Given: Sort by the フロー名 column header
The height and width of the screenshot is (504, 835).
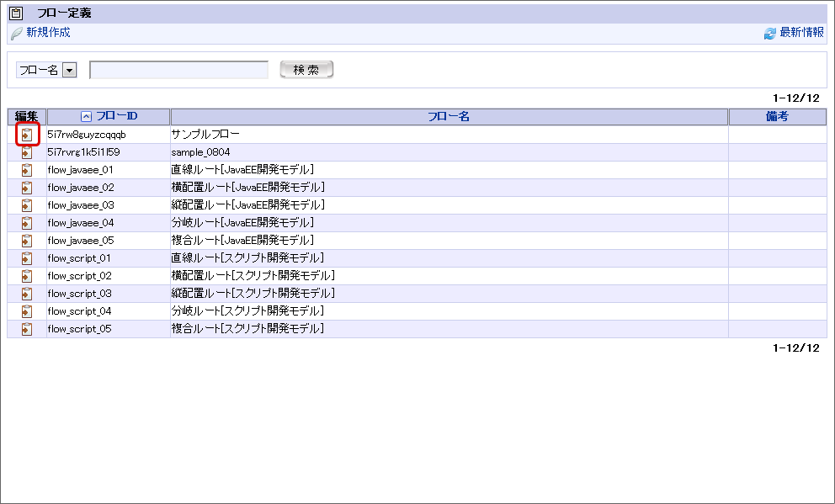Looking at the screenshot, I should click(x=449, y=117).
